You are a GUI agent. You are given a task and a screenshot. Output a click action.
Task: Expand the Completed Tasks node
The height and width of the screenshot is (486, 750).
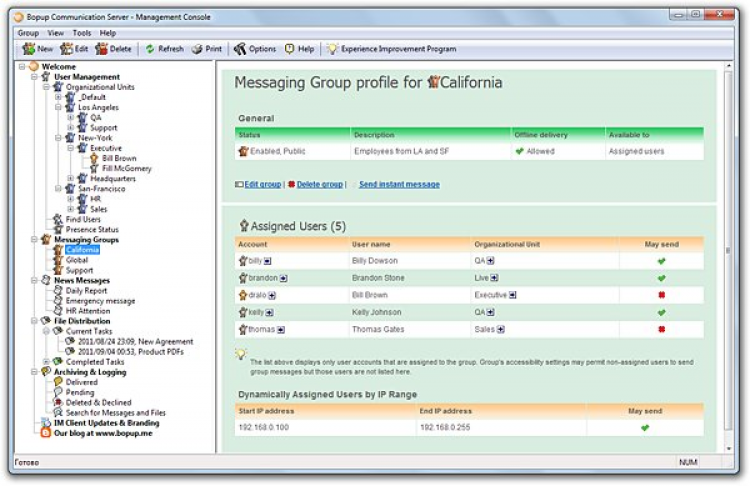[46, 361]
